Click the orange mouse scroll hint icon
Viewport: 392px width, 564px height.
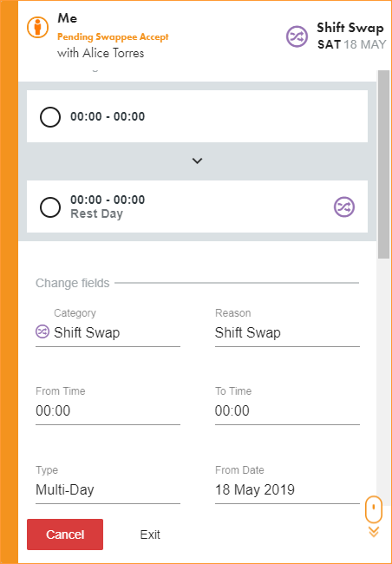point(374,509)
